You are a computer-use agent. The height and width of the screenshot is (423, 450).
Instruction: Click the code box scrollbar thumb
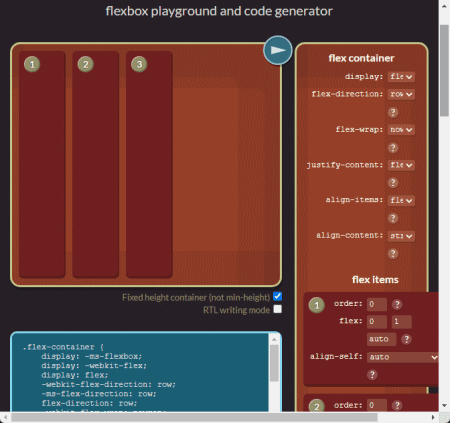coord(274,363)
